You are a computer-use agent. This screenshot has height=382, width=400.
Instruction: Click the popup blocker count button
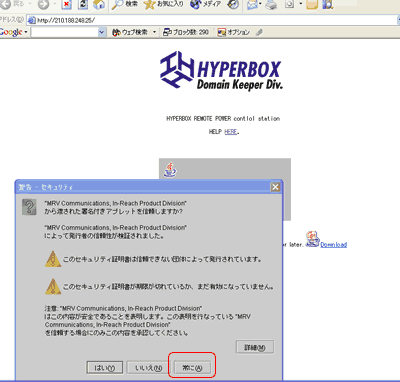coord(186,32)
